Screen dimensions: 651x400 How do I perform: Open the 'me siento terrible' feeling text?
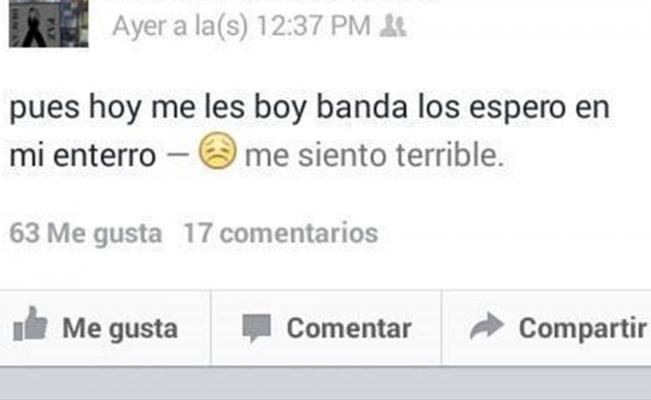pos(374,155)
